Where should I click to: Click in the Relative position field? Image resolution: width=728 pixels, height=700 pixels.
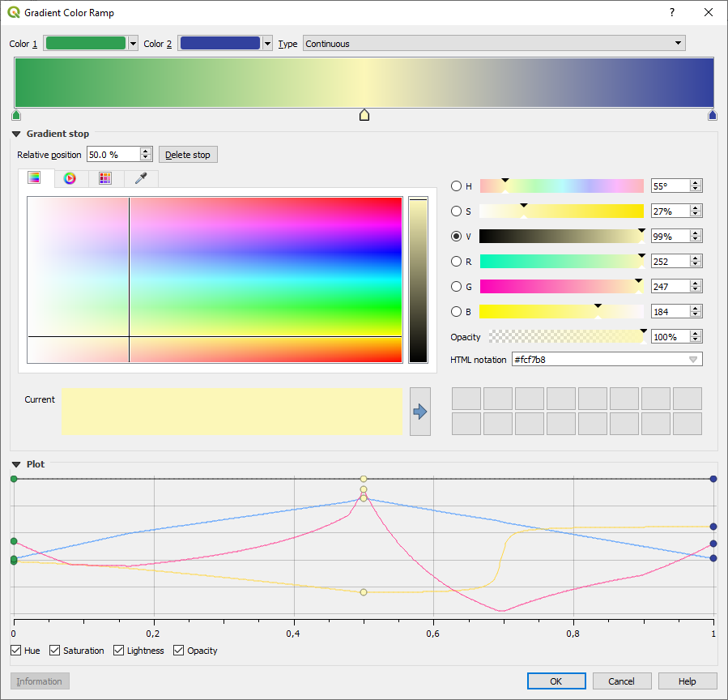tap(113, 154)
